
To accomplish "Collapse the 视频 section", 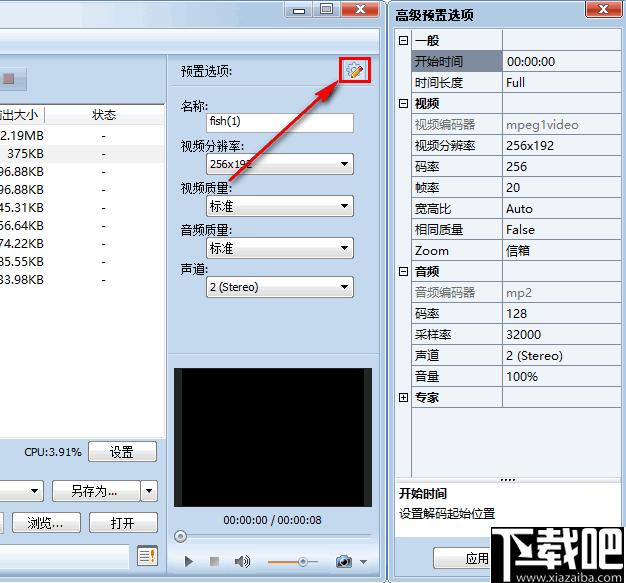I will point(404,104).
